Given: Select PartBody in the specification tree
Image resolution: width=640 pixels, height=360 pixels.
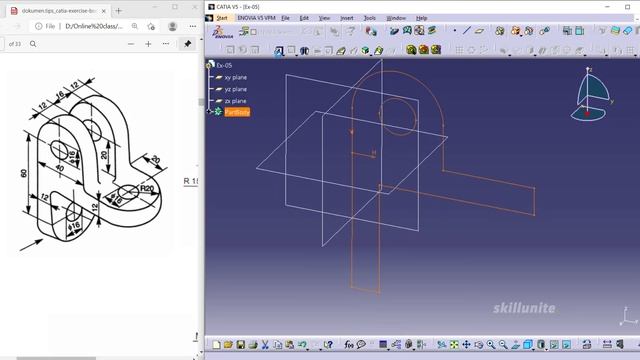Looking at the screenshot, I should [x=237, y=112].
